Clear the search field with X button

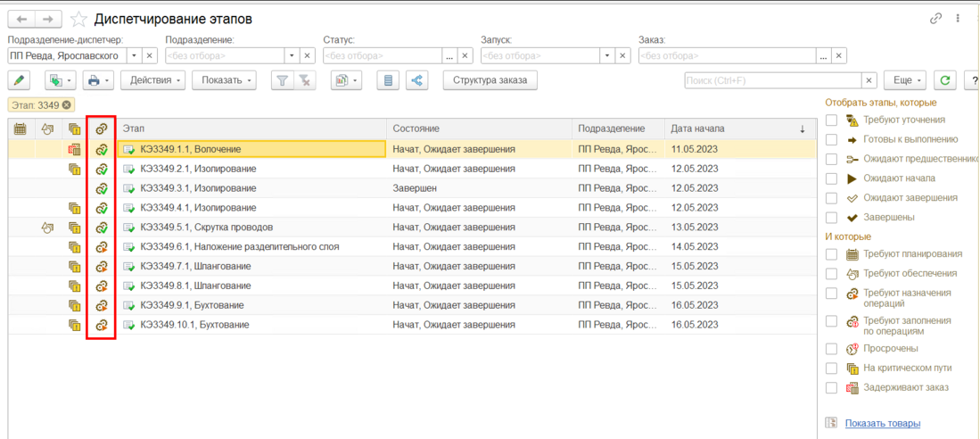(x=869, y=80)
